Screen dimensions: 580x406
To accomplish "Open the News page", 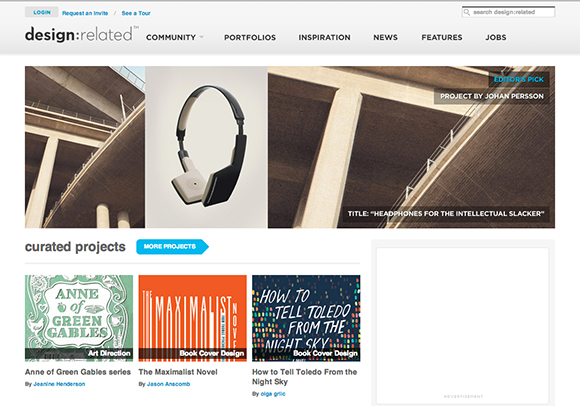I will 385,37.
